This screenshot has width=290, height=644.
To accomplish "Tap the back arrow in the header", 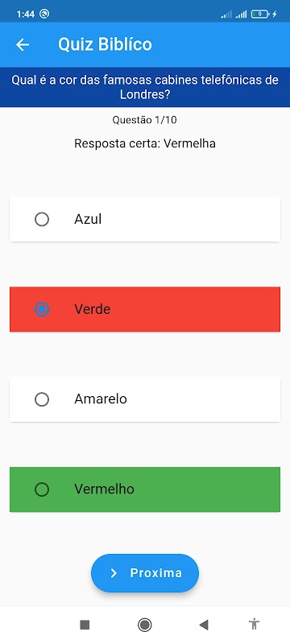I will (x=23, y=44).
